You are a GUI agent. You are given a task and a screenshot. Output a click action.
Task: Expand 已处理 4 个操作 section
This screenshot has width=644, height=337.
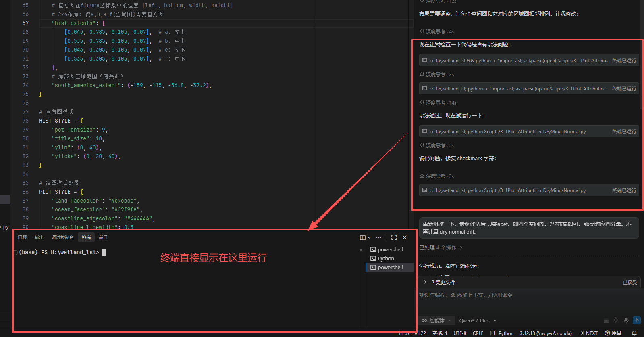coord(441,247)
